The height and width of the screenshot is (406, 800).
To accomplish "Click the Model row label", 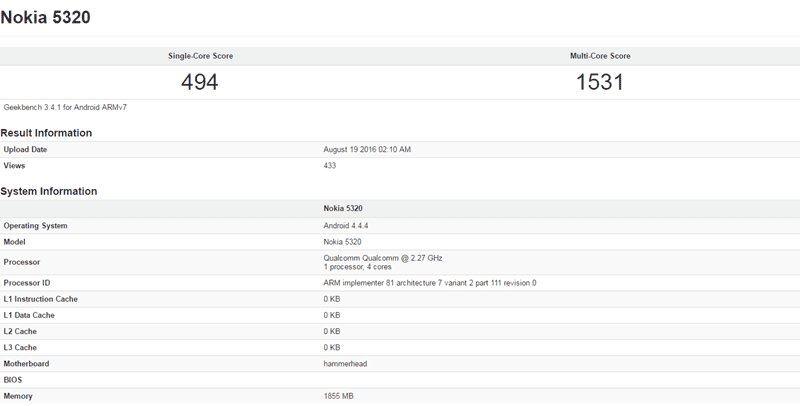I will pos(16,242).
